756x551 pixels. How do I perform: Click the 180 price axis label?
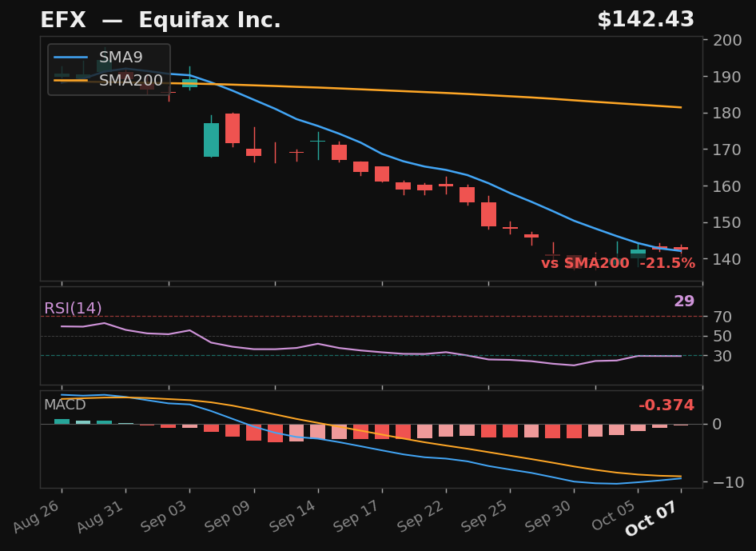click(x=727, y=113)
